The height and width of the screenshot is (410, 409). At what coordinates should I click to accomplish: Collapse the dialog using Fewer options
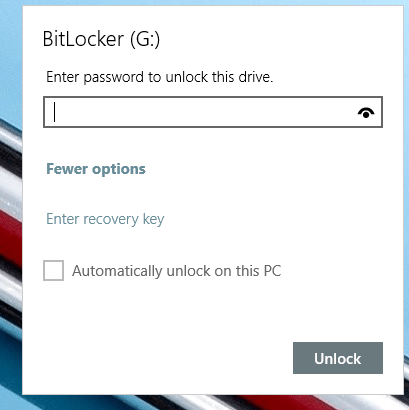point(96,169)
